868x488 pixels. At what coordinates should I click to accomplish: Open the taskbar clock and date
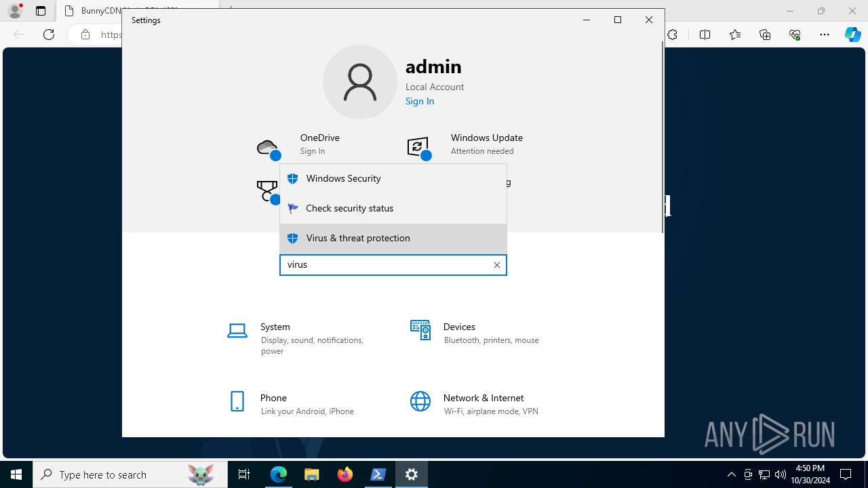point(810,474)
